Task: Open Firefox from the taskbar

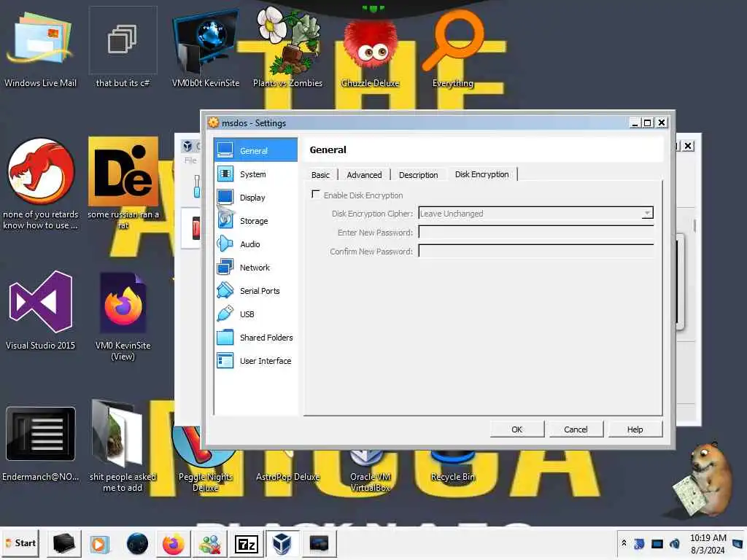Action: (x=173, y=544)
